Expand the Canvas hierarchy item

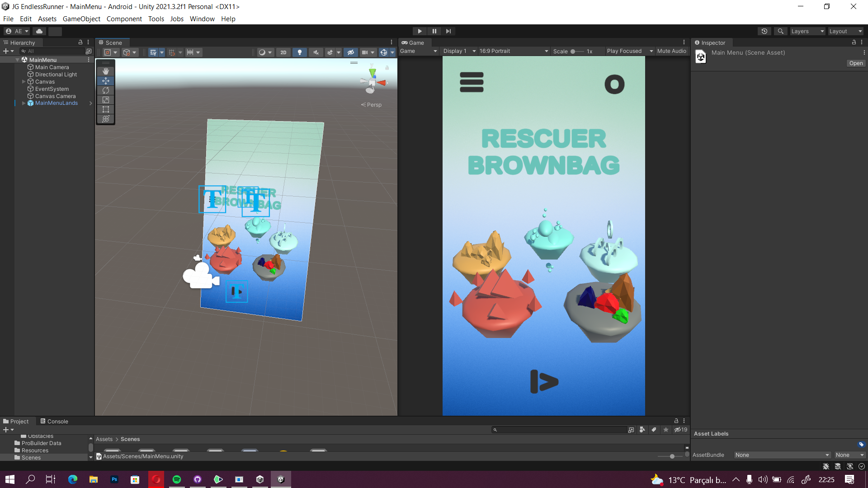tap(24, 82)
